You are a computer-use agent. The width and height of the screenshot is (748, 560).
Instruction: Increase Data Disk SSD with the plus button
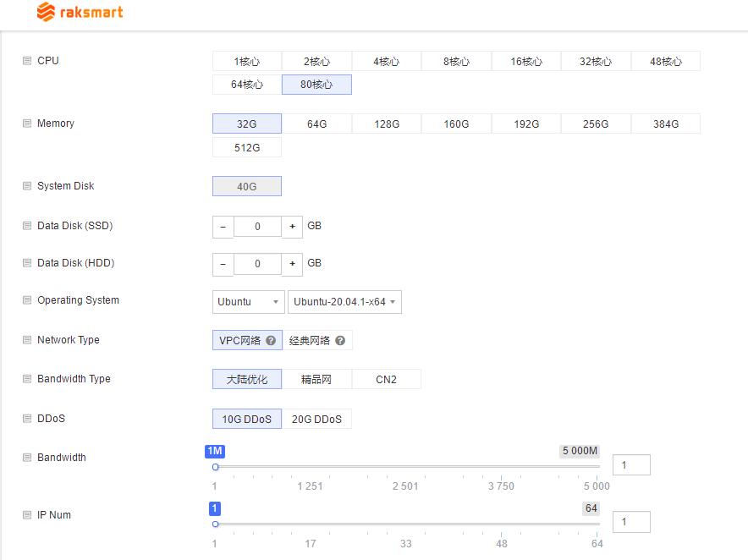click(x=292, y=226)
